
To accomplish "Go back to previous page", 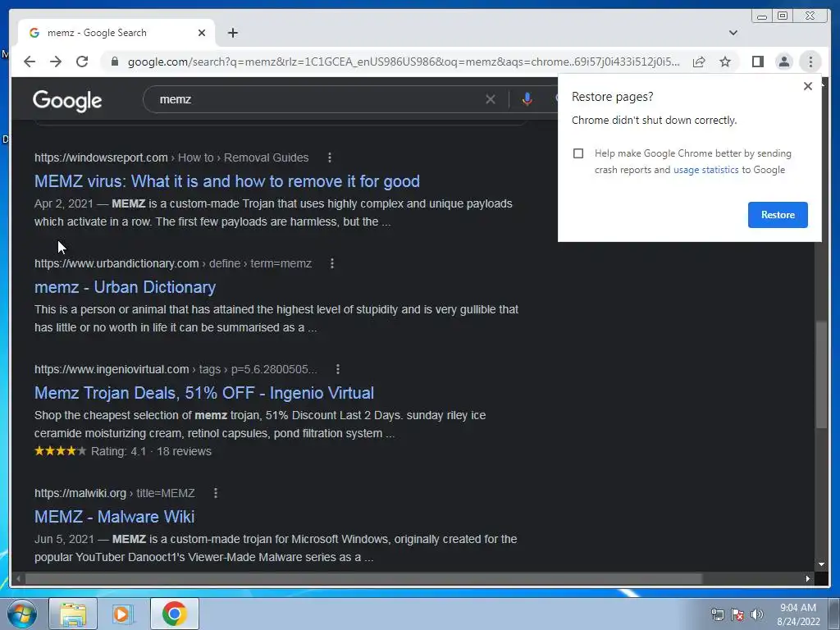I will 30,62.
